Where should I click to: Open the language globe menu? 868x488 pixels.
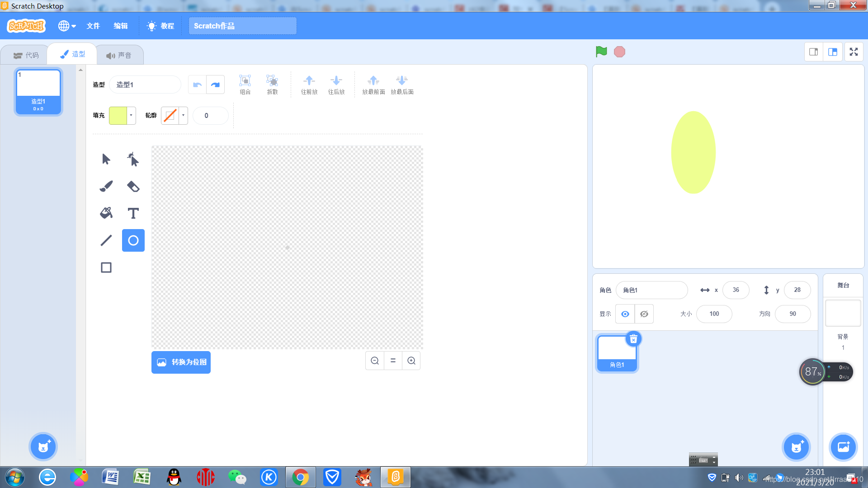point(66,26)
